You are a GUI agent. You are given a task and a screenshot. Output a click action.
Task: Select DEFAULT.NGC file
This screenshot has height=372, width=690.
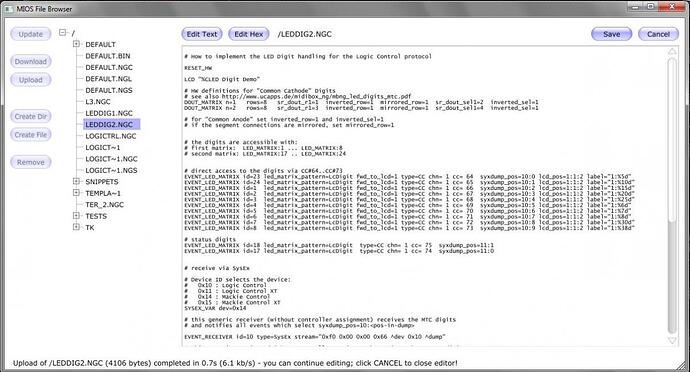(x=109, y=67)
